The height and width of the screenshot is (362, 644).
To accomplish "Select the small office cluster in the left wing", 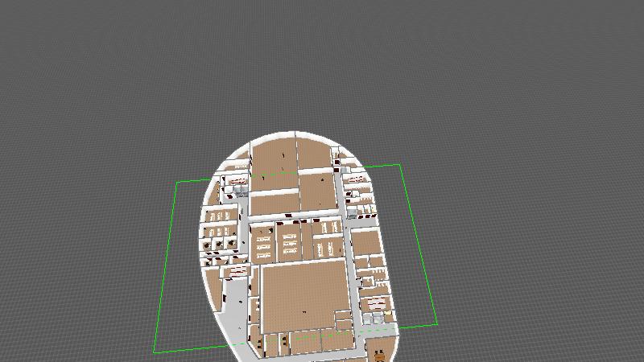I will pos(220,235).
